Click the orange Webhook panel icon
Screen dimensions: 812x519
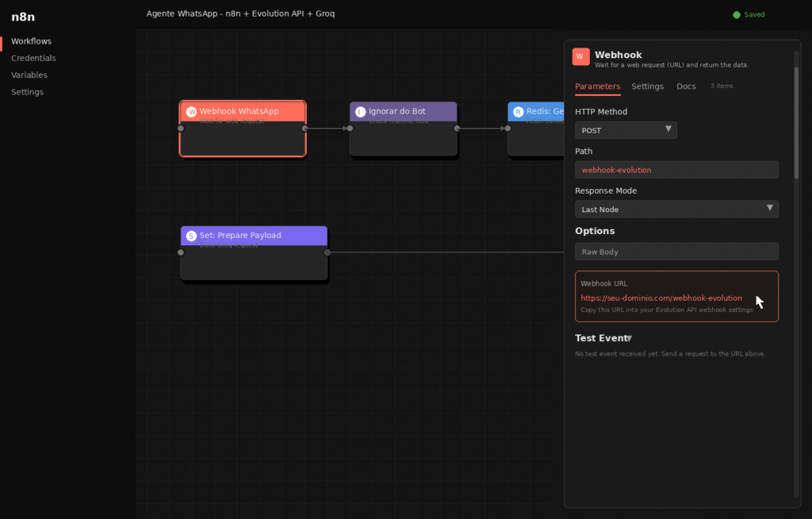(x=580, y=56)
